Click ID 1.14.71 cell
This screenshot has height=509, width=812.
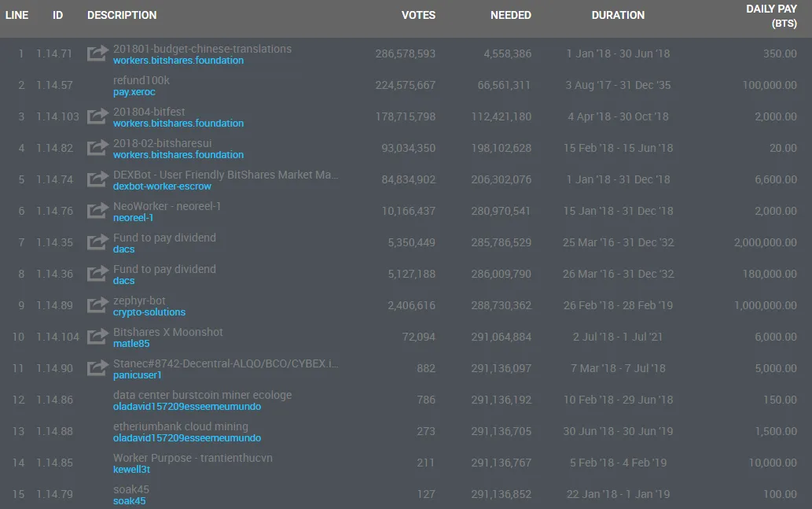tap(54, 53)
